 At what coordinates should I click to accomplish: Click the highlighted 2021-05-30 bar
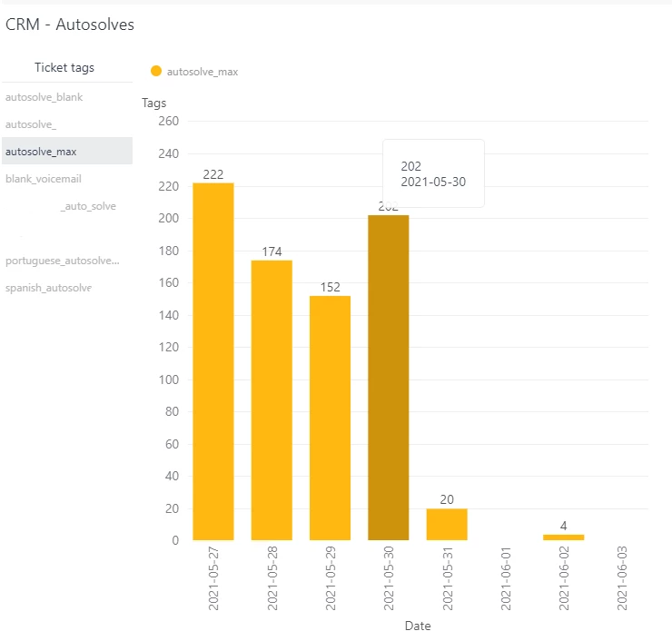tap(389, 378)
